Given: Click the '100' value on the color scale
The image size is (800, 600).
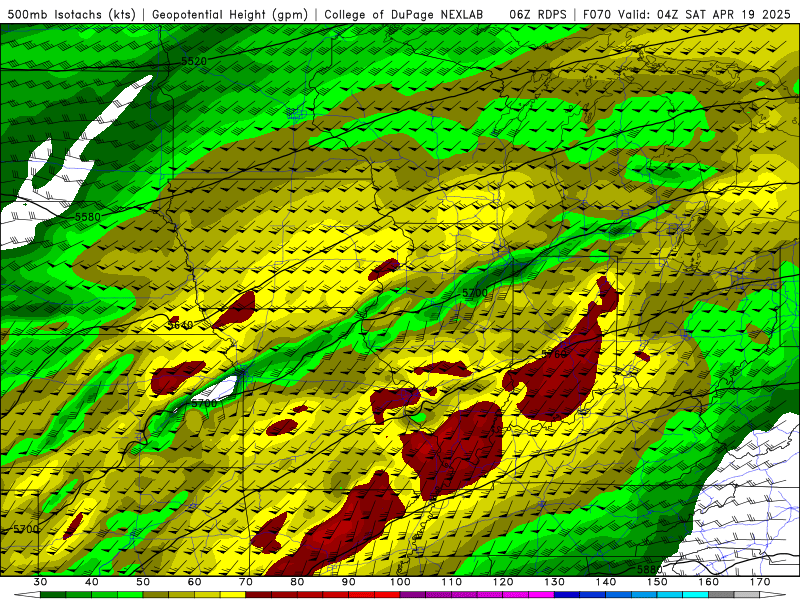Looking at the screenshot, I should click(x=400, y=582).
